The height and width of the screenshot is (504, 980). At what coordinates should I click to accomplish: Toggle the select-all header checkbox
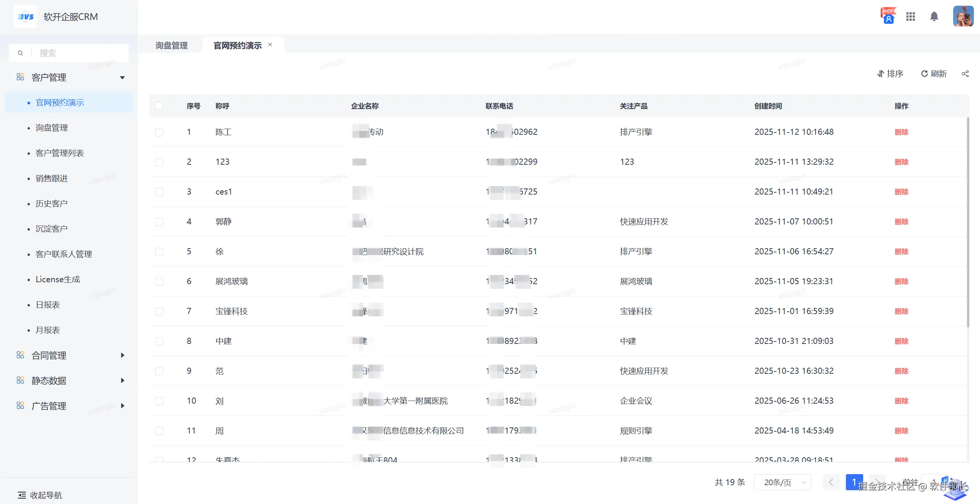pos(159,106)
